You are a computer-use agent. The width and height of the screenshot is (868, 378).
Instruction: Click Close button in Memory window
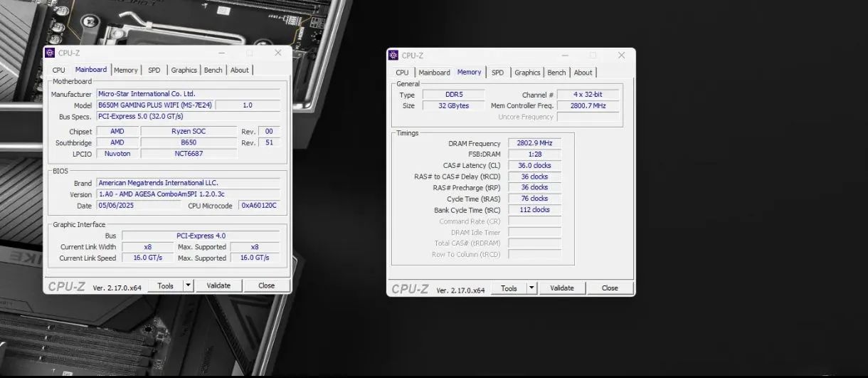610,288
